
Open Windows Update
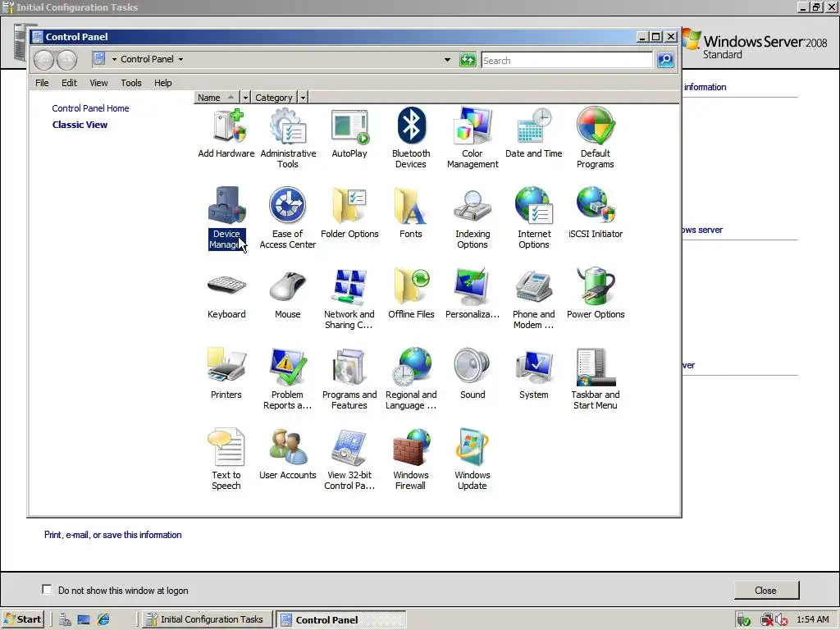[x=472, y=459]
